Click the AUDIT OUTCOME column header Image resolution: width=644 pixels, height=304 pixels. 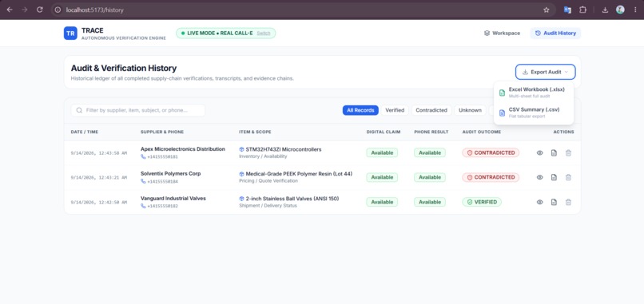[x=482, y=132]
